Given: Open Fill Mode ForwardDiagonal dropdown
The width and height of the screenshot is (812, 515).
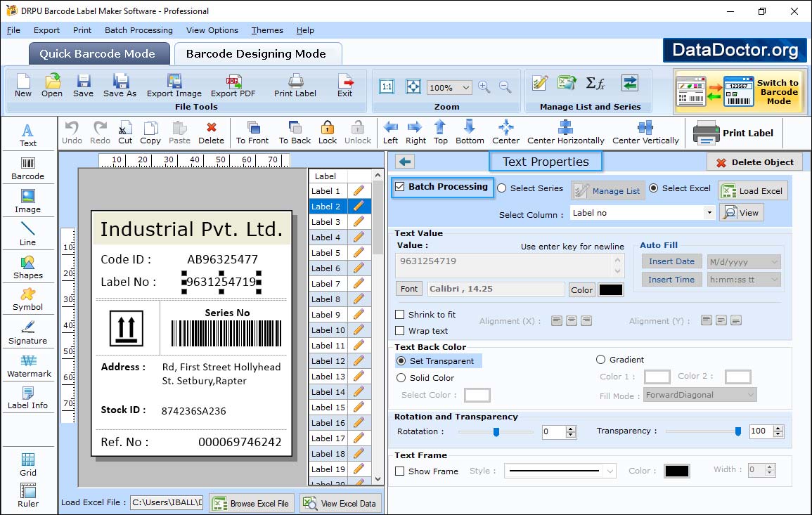Looking at the screenshot, I should (x=750, y=395).
